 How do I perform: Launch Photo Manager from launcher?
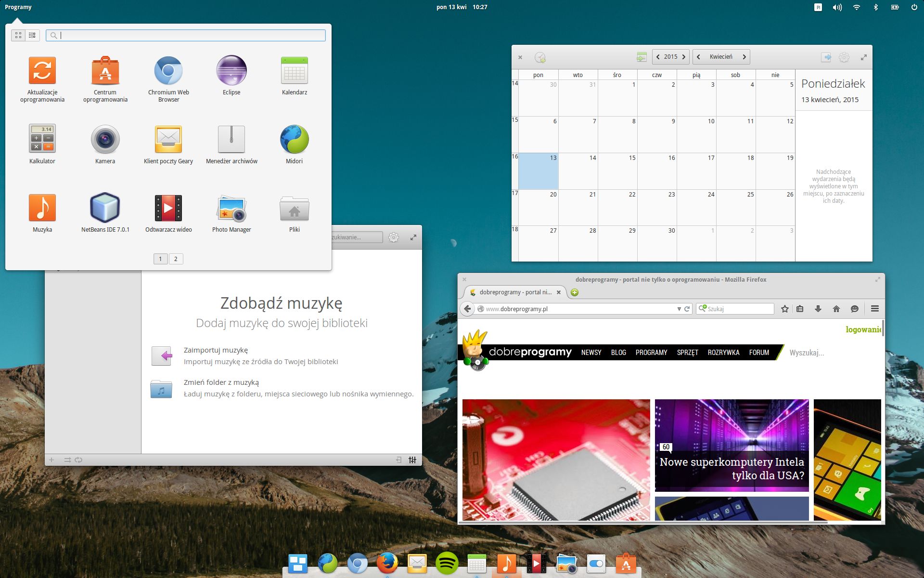[x=231, y=213]
